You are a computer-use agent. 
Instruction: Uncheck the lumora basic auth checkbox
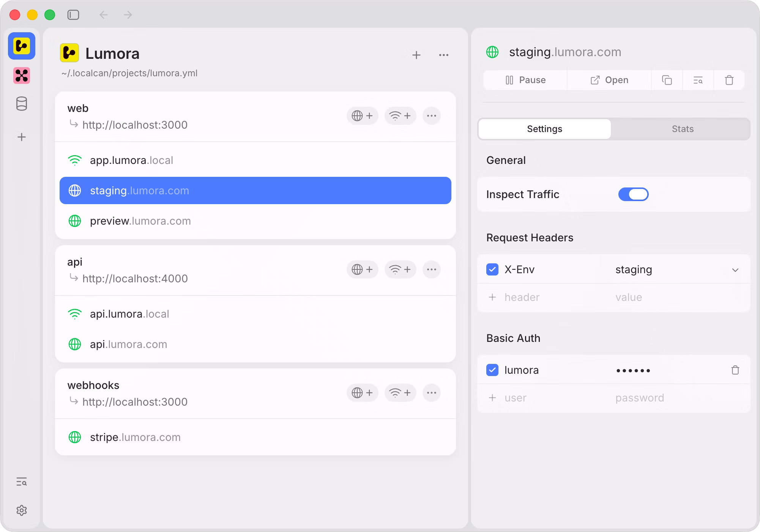click(492, 370)
